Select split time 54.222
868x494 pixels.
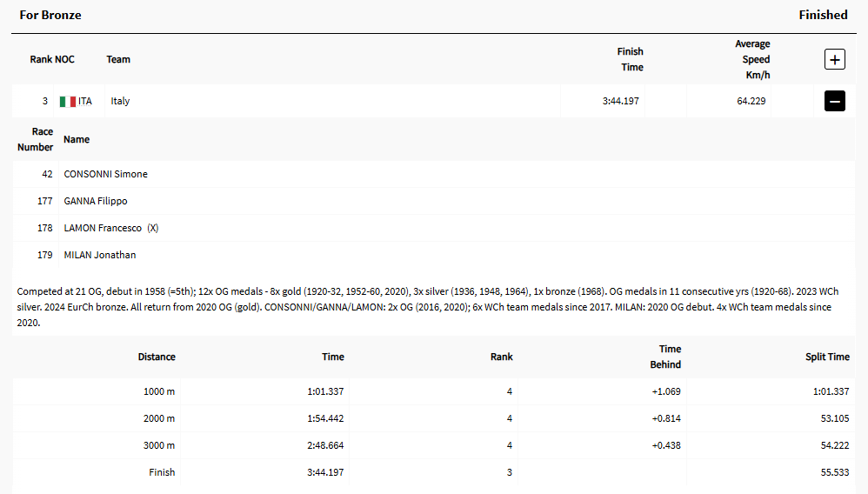click(835, 445)
